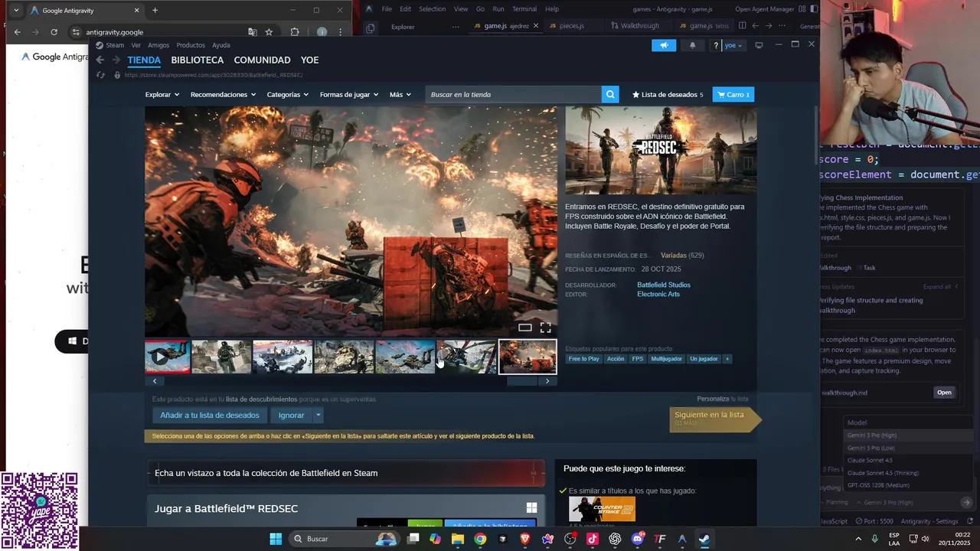
Task: Click the Steam search magnifier button
Action: coord(610,94)
